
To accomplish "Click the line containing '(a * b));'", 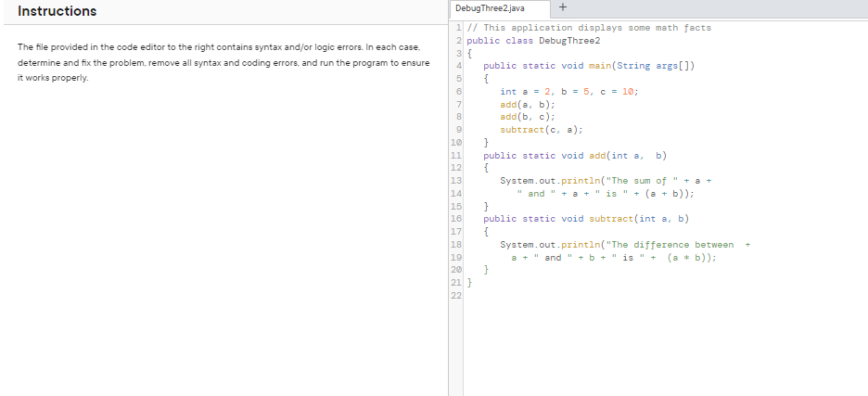I will click(614, 258).
